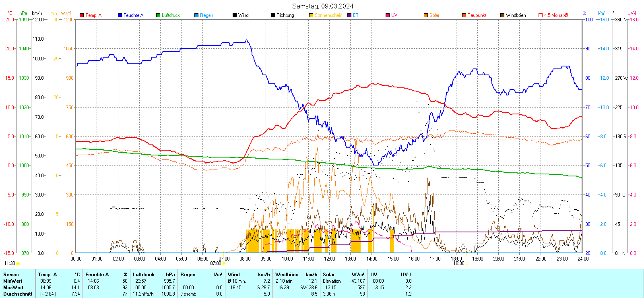This screenshot has height=298, width=644.
Task: Toggle the Regen legend box
Action: pyautogui.click(x=196, y=15)
